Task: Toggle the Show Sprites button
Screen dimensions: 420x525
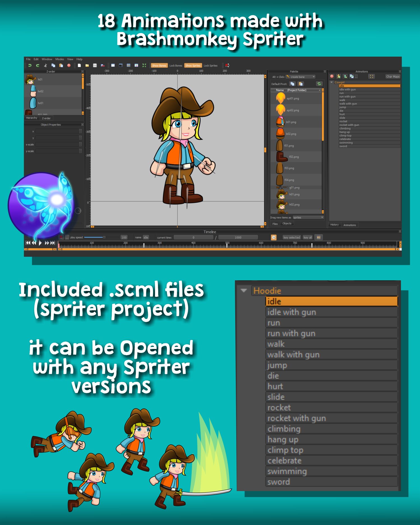Action: pyautogui.click(x=193, y=66)
